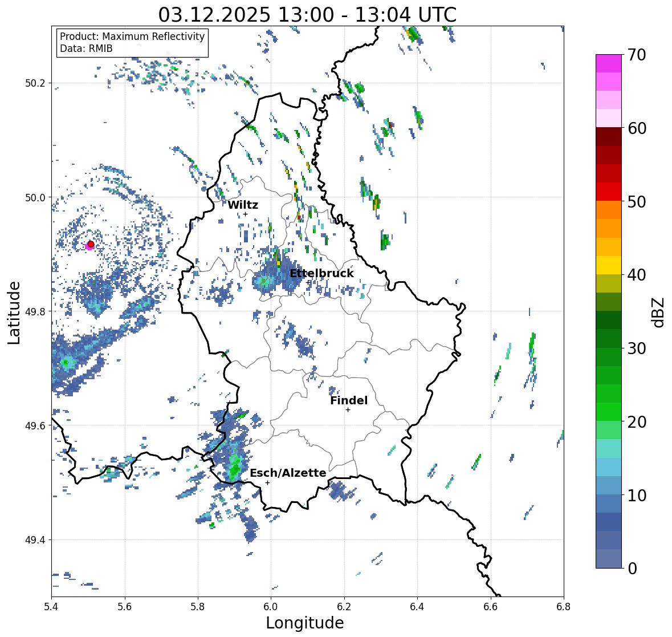The image size is (672, 637).
Task: Click the plus marker under Esch/Alzette
Action: pyautogui.click(x=267, y=482)
